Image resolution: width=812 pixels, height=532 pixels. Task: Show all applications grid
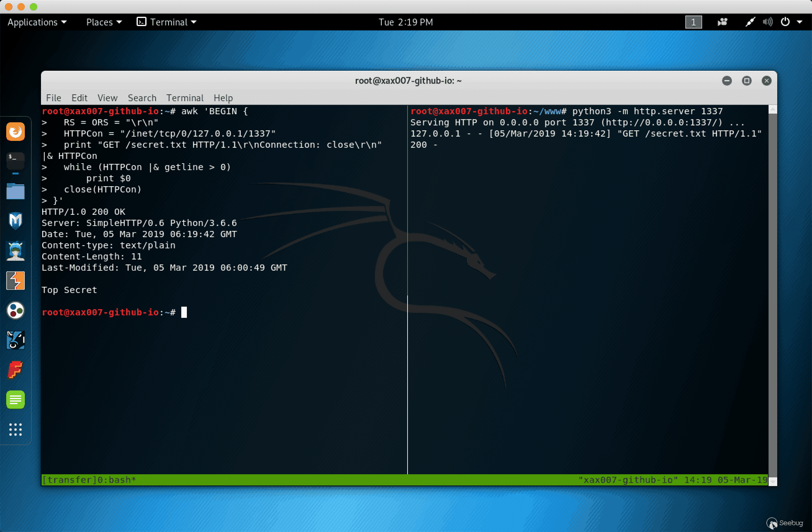coord(15,429)
